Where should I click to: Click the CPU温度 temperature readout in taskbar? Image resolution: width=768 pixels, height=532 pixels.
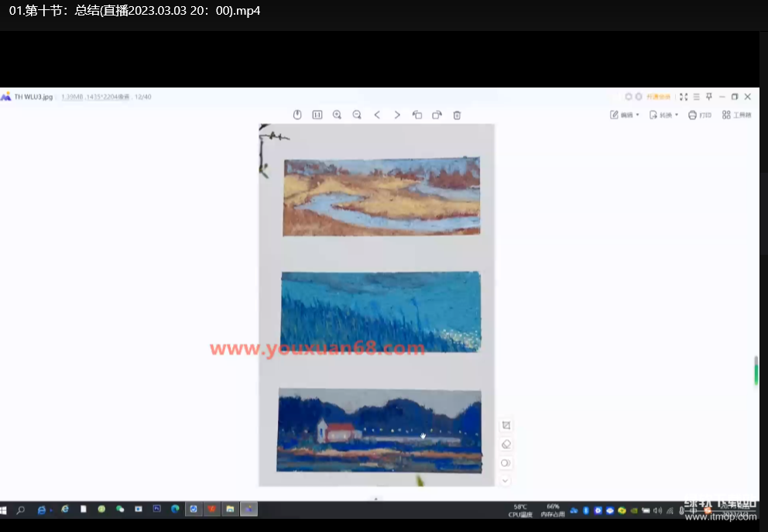[x=520, y=510]
